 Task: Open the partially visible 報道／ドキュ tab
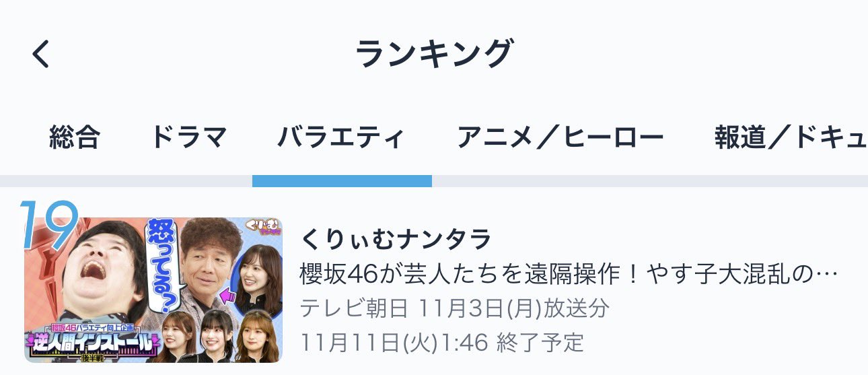(791, 138)
